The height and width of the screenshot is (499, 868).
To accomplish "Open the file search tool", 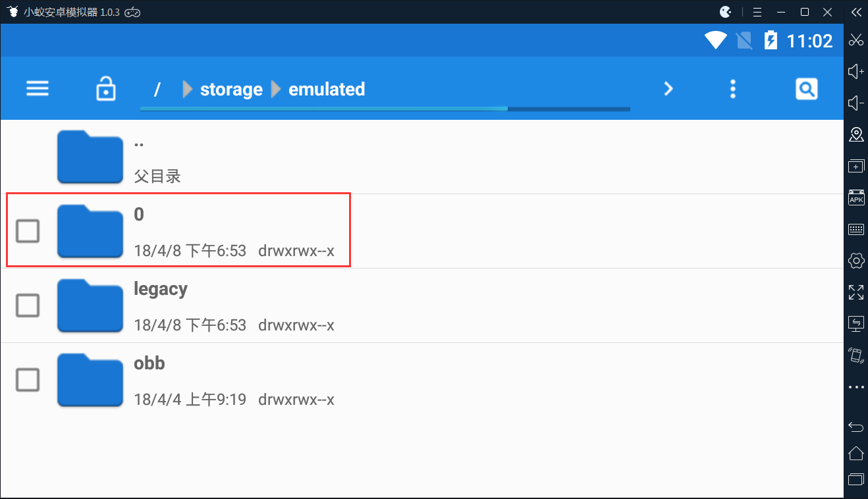I will [807, 89].
